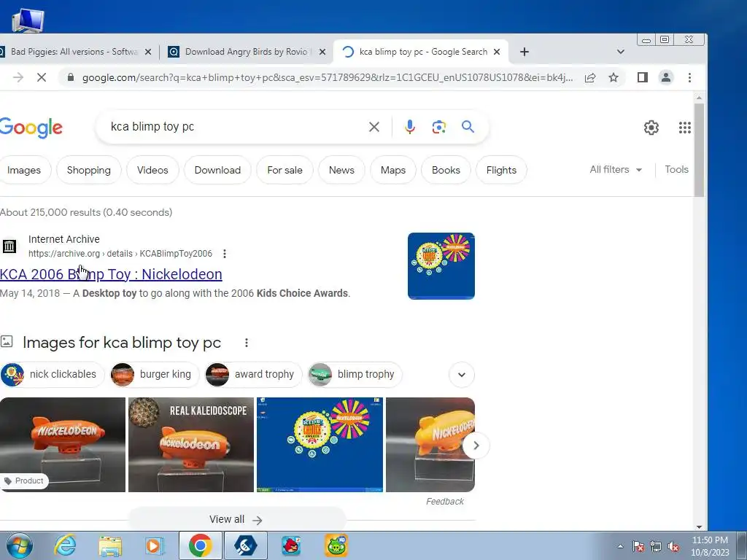
Task: Open Chrome profile avatar icon
Action: point(665,77)
